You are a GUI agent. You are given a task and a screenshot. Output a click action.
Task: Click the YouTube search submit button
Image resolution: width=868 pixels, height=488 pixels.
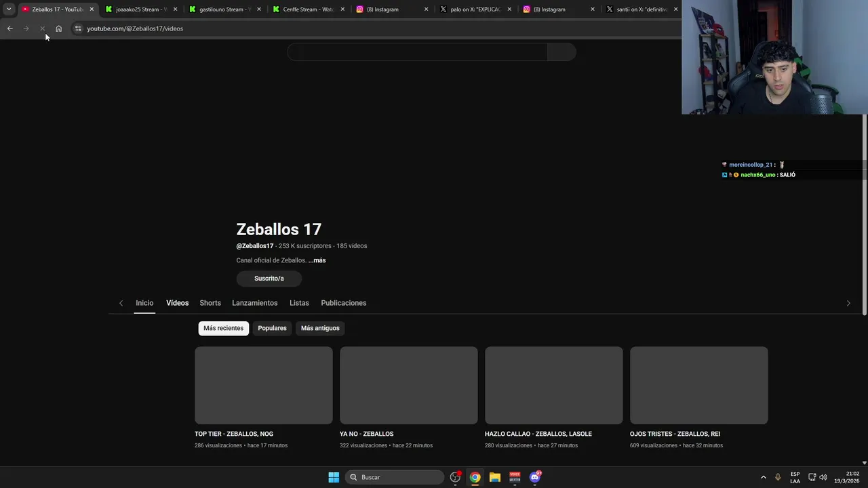point(561,52)
